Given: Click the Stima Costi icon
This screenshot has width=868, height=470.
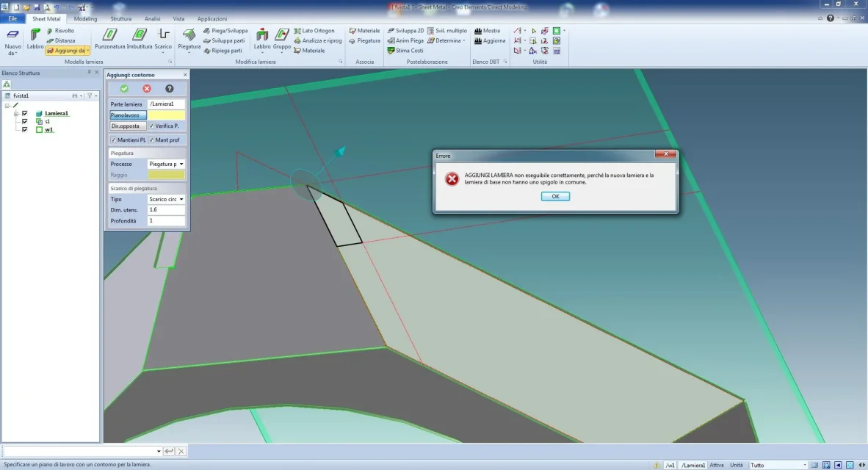Looking at the screenshot, I should point(391,51).
